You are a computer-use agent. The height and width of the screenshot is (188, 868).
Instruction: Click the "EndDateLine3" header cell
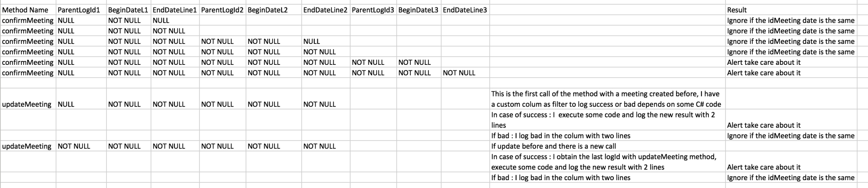(x=465, y=10)
